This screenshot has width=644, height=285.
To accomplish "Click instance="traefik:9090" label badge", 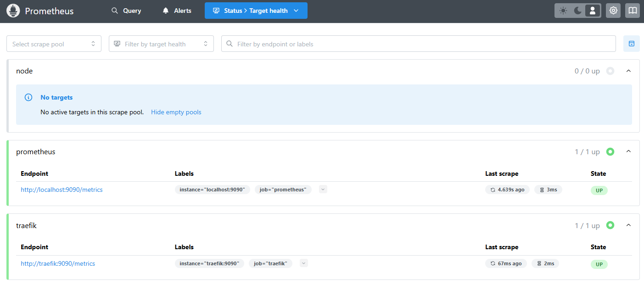I will click(209, 263).
